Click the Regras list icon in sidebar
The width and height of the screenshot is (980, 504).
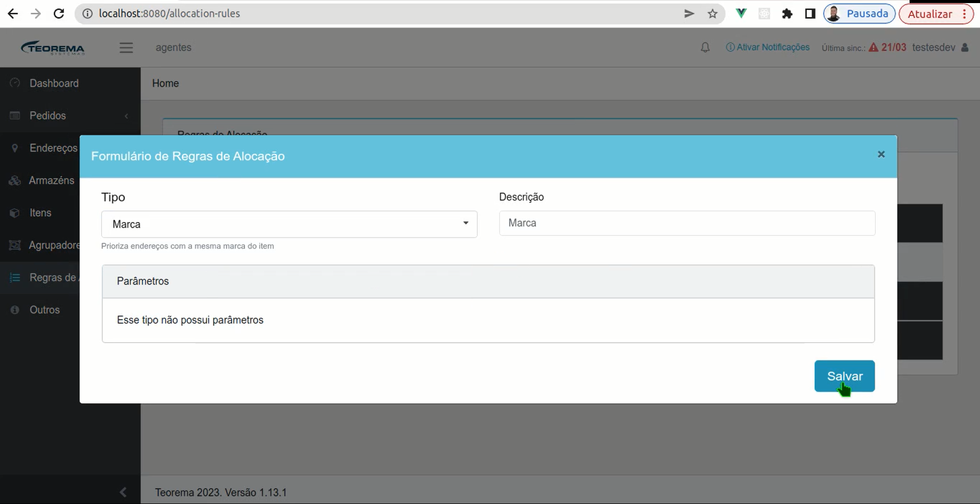pos(15,277)
